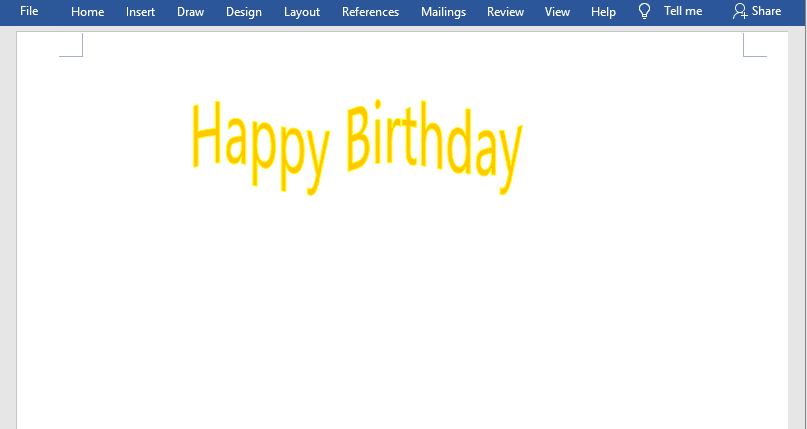This screenshot has height=429, width=807.
Task: Go to the Design tab
Action: click(x=244, y=12)
